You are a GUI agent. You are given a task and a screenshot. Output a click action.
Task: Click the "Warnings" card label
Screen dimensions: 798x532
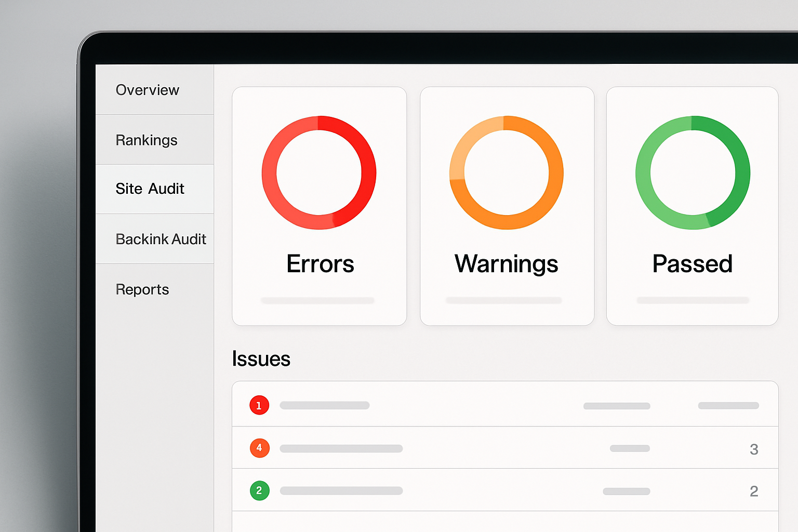click(507, 264)
